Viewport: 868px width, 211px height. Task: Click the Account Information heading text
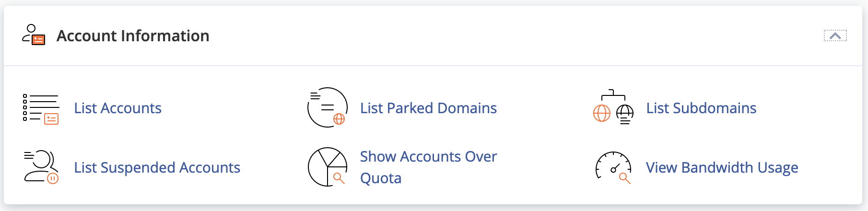133,36
